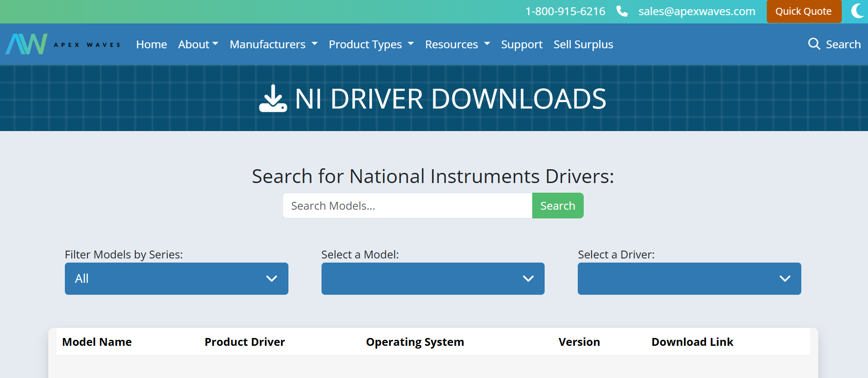This screenshot has height=378, width=868.
Task: Click the Download Link column header
Action: pyautogui.click(x=692, y=342)
